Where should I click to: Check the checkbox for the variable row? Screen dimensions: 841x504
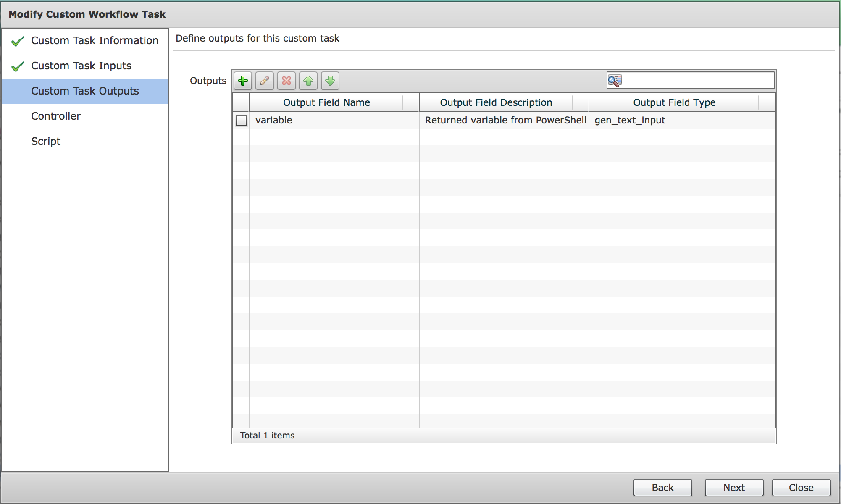242,121
